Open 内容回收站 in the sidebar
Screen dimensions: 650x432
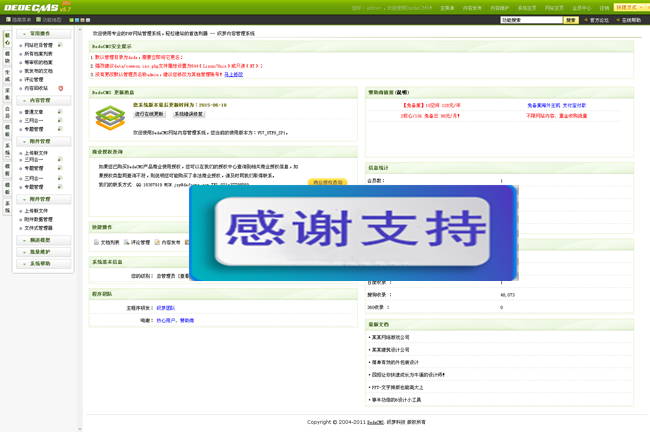36,88
